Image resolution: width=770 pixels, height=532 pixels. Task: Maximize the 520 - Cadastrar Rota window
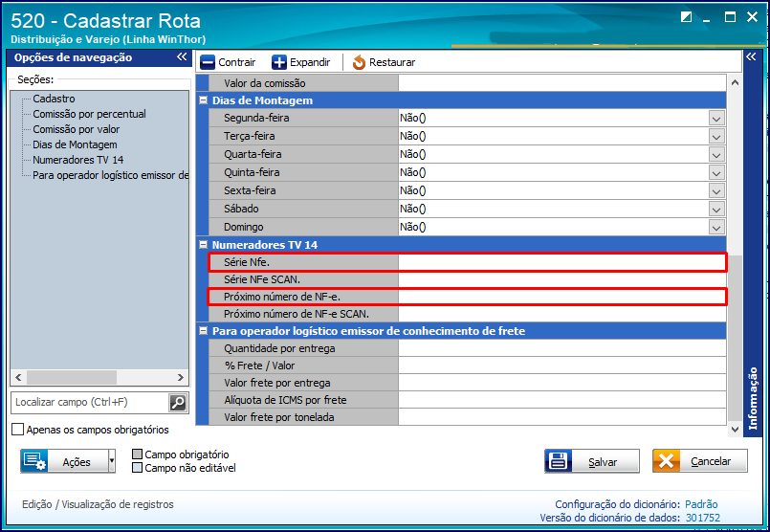point(730,17)
